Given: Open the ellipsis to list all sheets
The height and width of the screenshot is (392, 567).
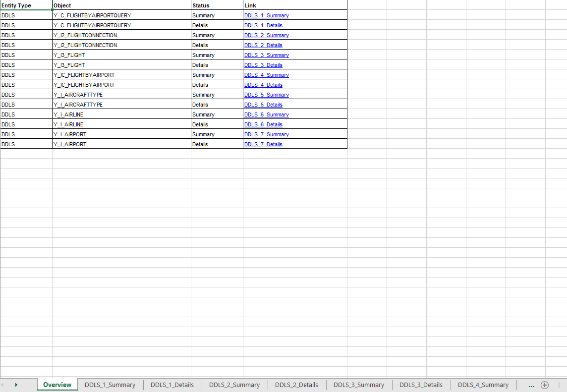Looking at the screenshot, I should (531, 385).
